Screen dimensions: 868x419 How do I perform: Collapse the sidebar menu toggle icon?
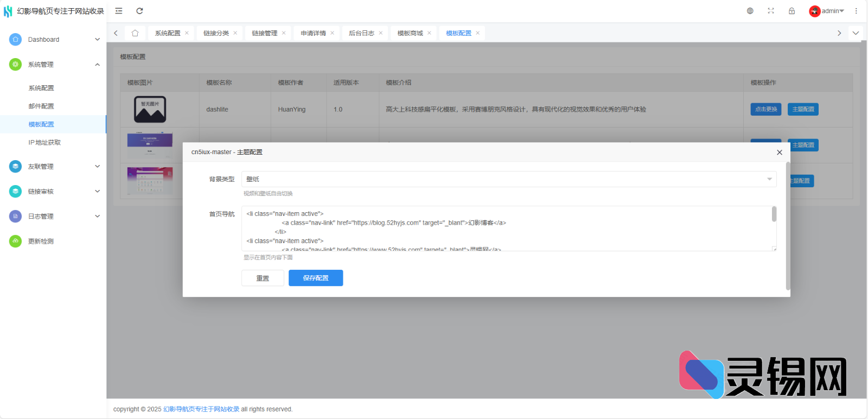pos(119,11)
